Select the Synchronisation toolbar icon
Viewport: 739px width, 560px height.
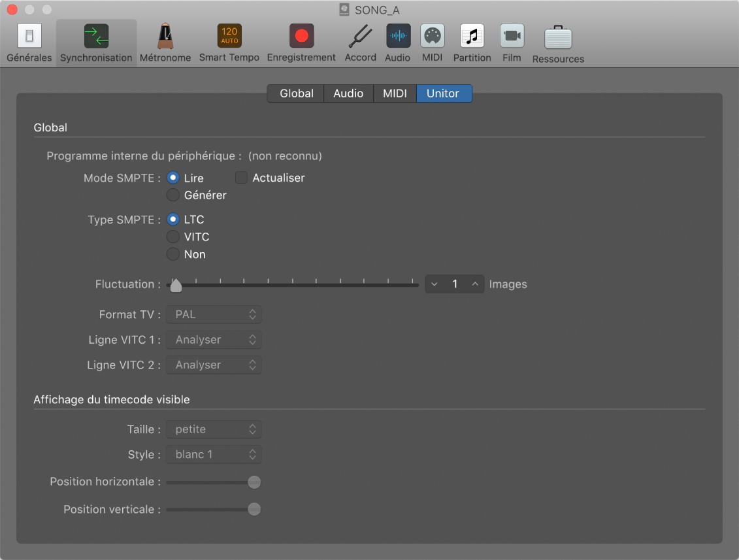point(96,43)
